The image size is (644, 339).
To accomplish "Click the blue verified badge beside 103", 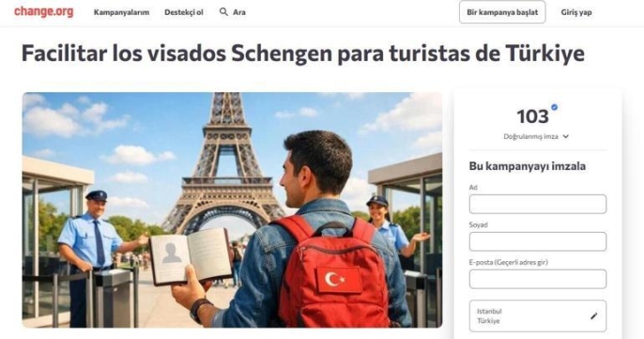I will click(554, 107).
